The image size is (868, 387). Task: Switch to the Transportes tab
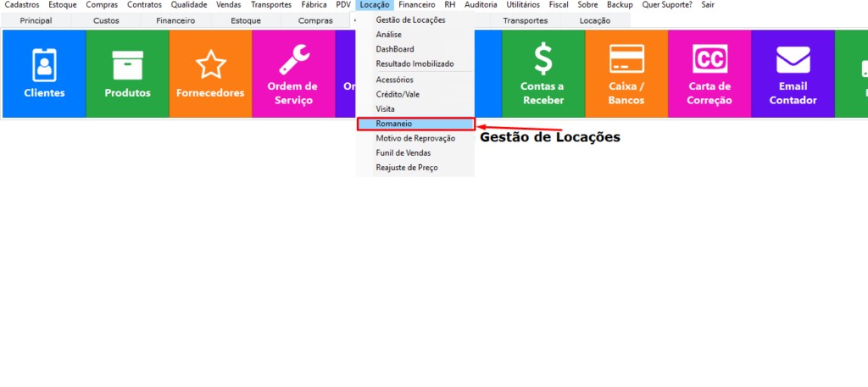[525, 20]
